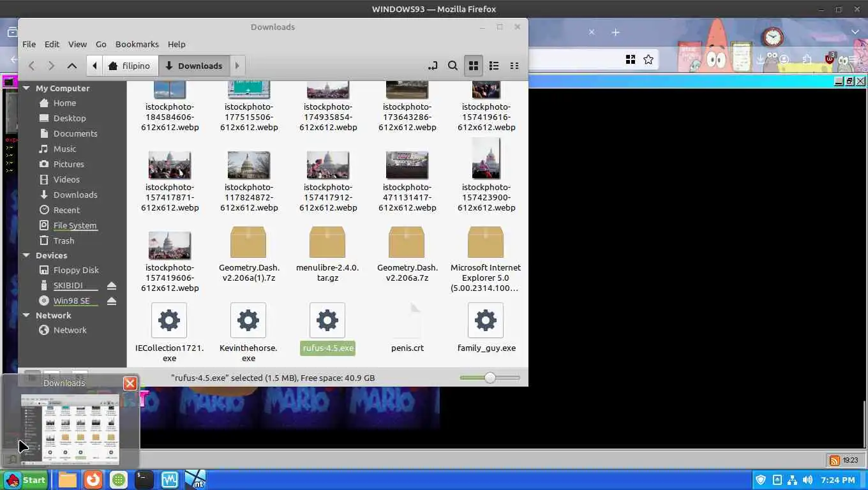The image size is (868, 490).
Task: Open the shield security tray icon
Action: click(x=761, y=480)
